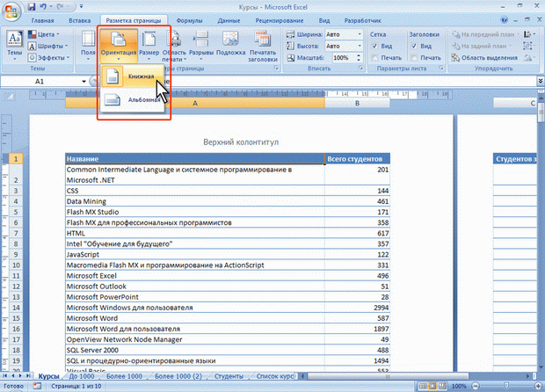Viewport: 545px width, 392px height.
Task: Click the zoom slider handle
Action: coord(506,386)
